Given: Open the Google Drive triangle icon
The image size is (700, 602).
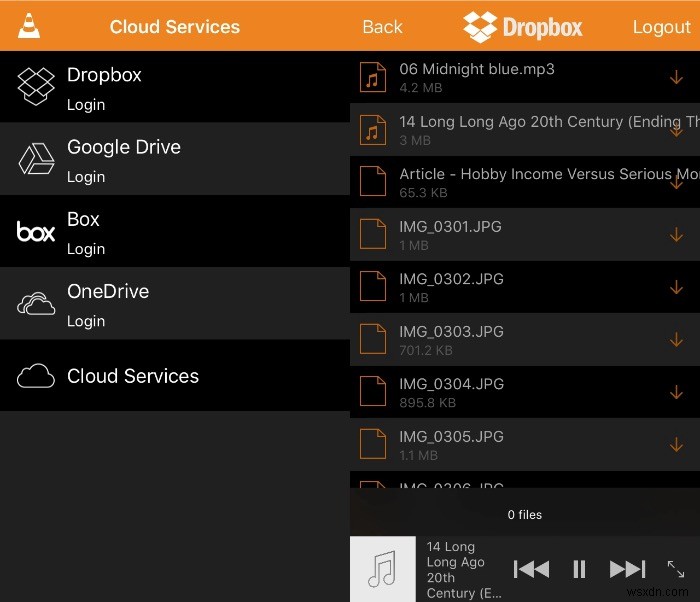Looking at the screenshot, I should coord(37,159).
